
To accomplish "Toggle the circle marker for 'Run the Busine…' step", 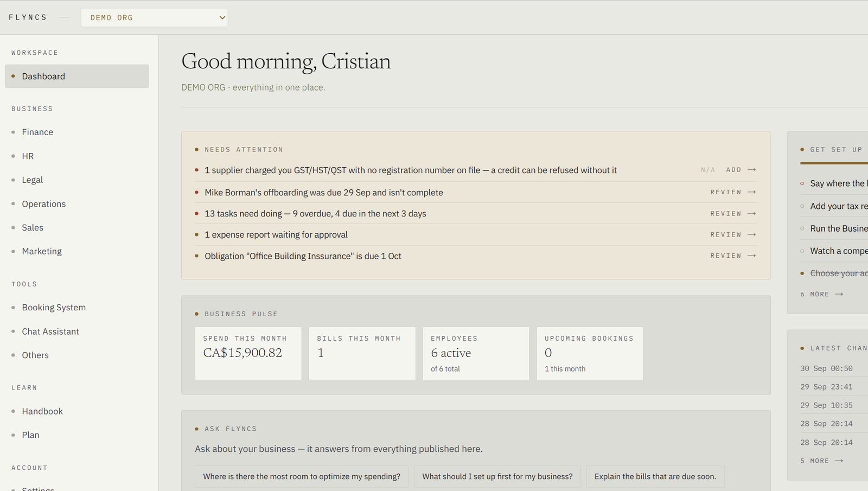I will 802,228.
